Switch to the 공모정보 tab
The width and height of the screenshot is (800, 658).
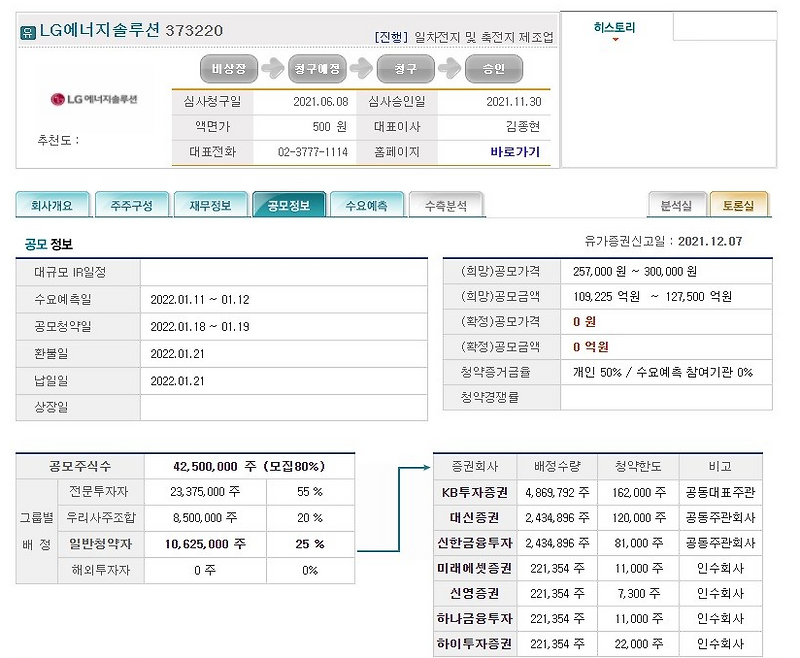[x=289, y=205]
